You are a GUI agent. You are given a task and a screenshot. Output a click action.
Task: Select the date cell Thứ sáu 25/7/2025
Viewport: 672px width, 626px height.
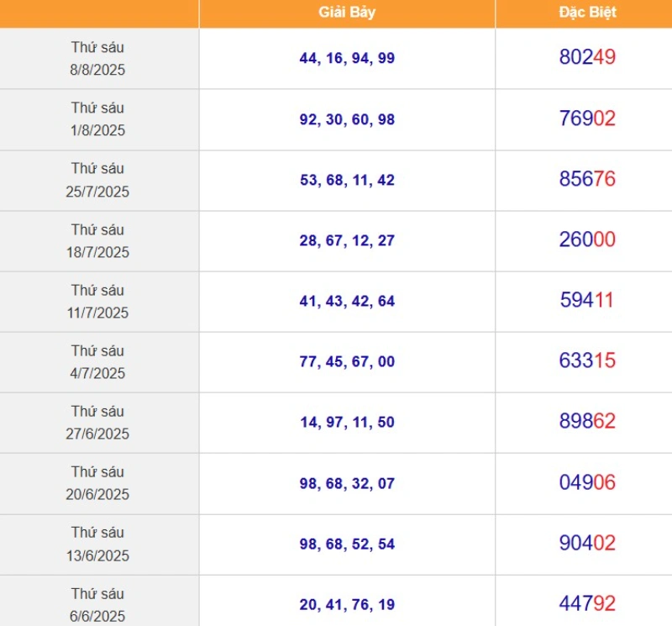coord(97,180)
